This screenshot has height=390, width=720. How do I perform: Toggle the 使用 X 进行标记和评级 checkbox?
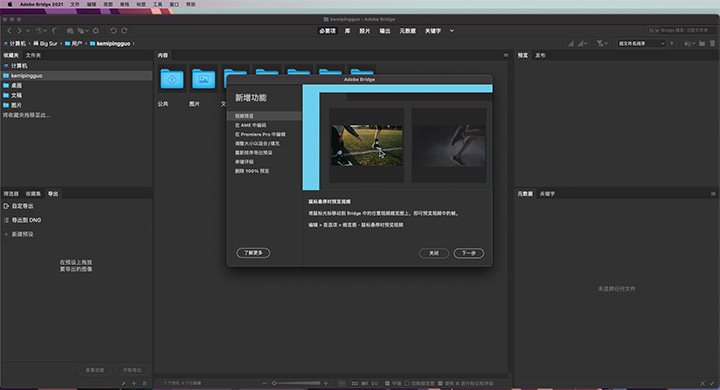point(440,383)
